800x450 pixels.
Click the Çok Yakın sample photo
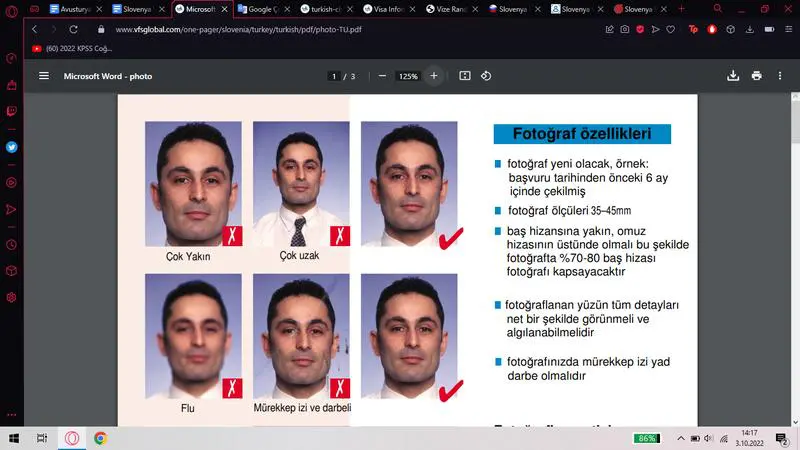tap(193, 184)
